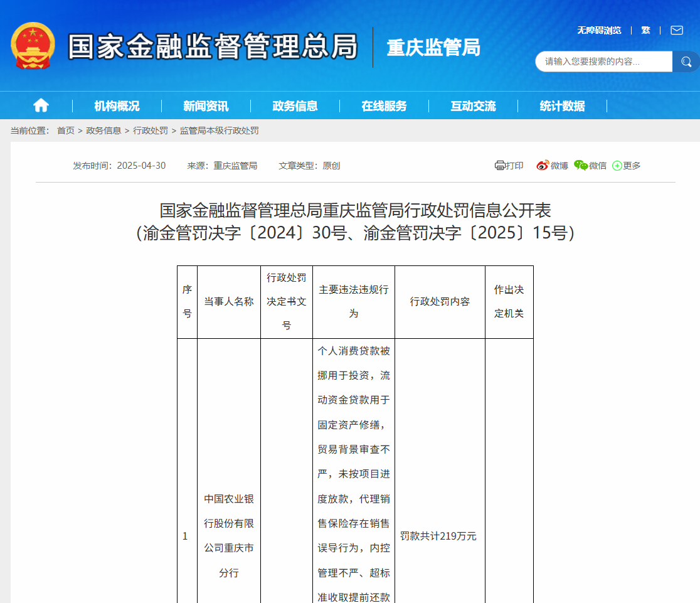Open the 互动交流 menu
Image resolution: width=700 pixels, height=603 pixels.
click(x=472, y=105)
